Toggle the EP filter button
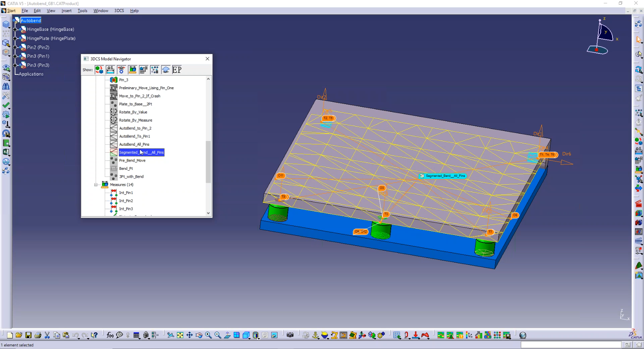 point(177,70)
